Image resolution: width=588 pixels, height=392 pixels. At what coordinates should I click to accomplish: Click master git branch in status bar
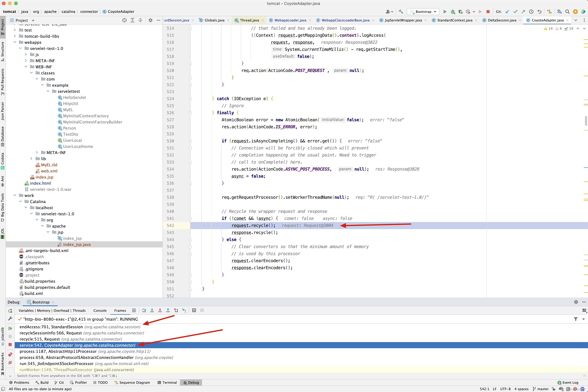click(x=540, y=389)
